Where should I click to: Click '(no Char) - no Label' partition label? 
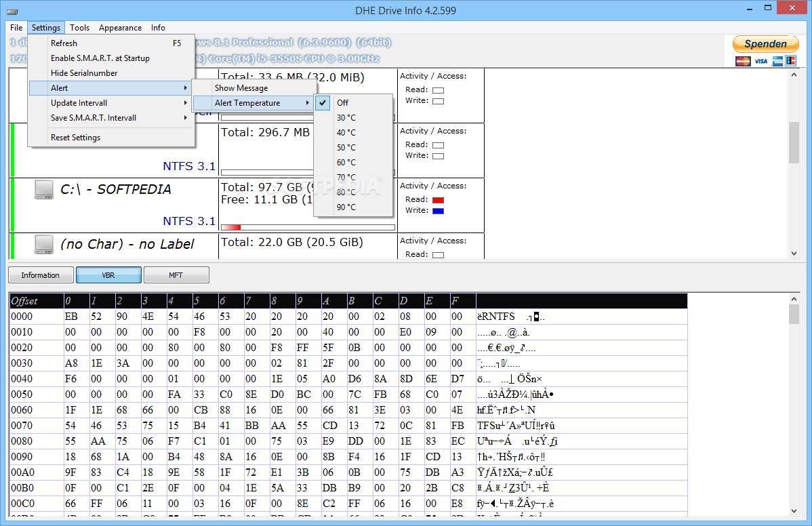point(127,245)
